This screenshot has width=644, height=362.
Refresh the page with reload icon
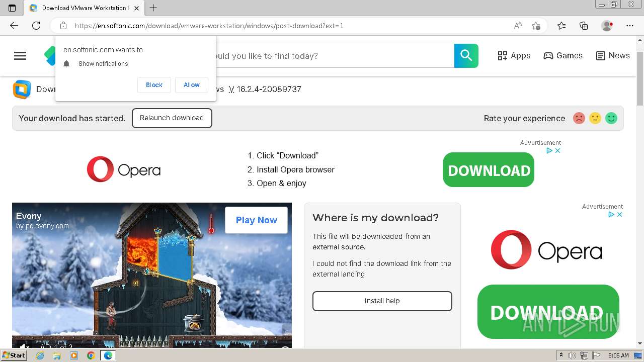click(36, 26)
